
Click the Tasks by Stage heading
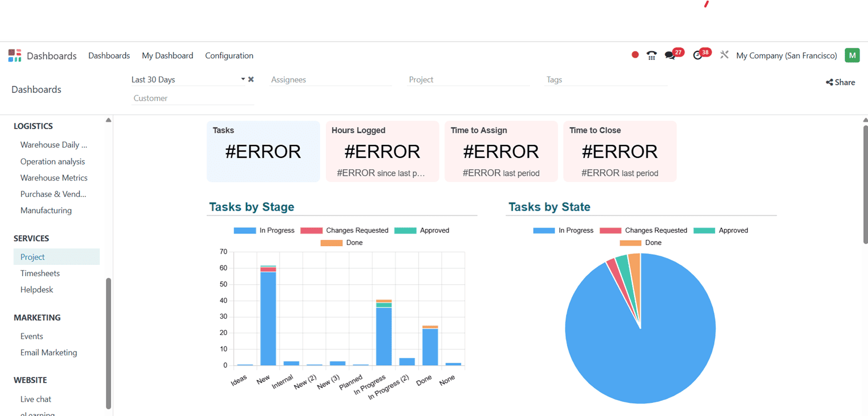[x=252, y=207]
